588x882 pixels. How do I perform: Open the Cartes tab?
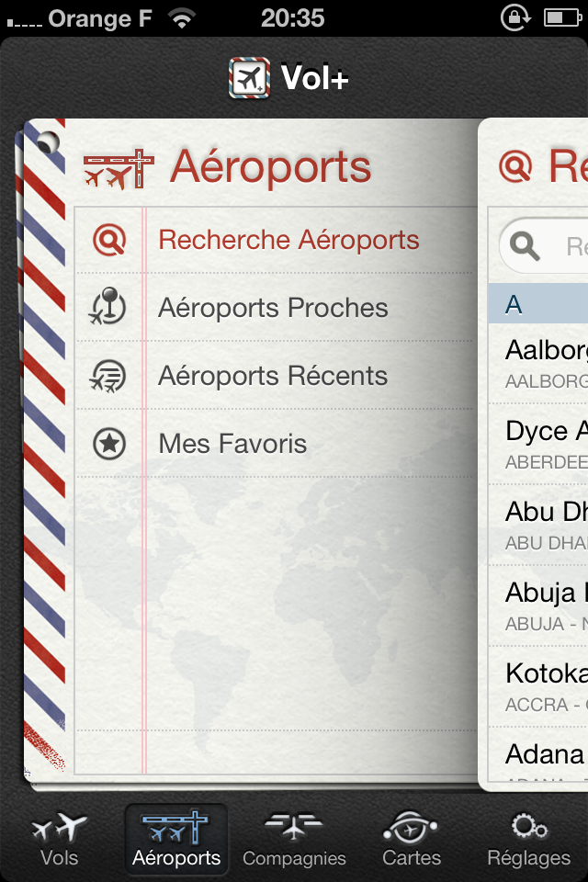(412, 840)
